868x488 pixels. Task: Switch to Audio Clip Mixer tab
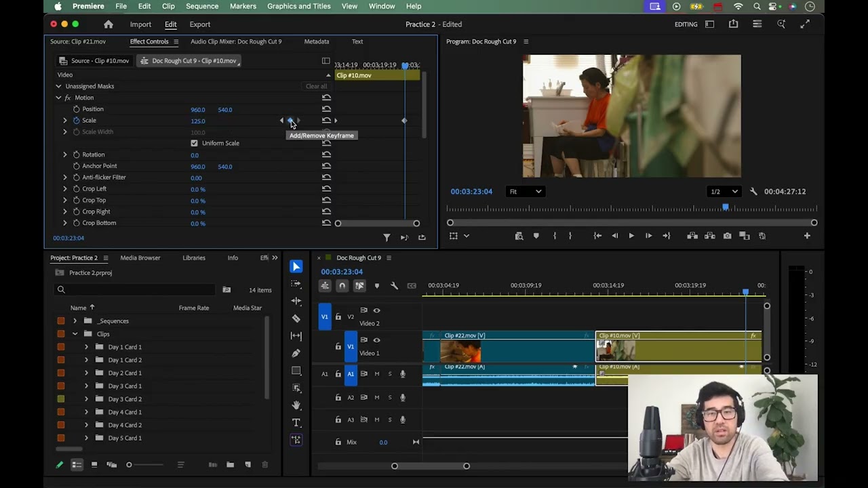click(236, 41)
